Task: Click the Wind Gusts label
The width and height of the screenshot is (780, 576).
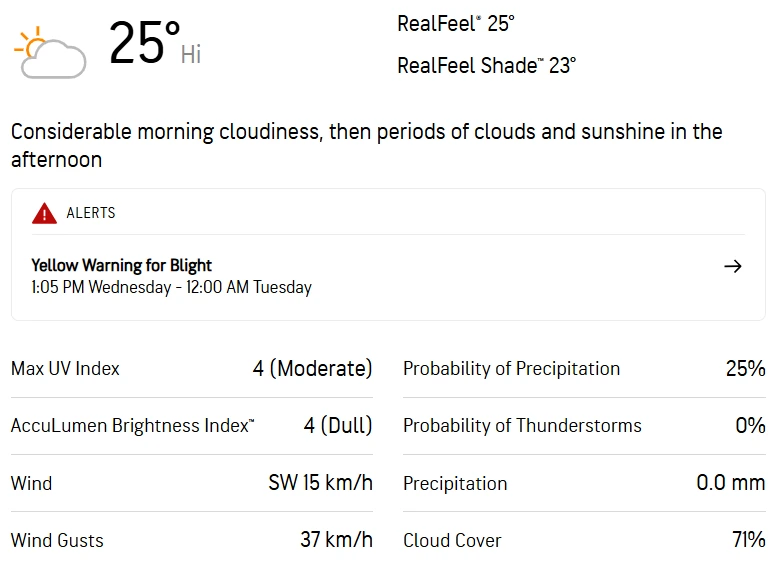Action: 57,540
